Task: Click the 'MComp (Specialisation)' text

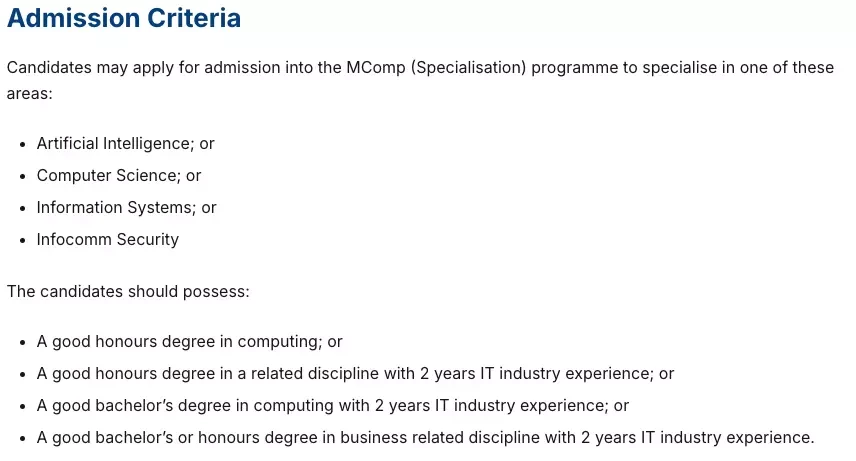Action: (436, 68)
